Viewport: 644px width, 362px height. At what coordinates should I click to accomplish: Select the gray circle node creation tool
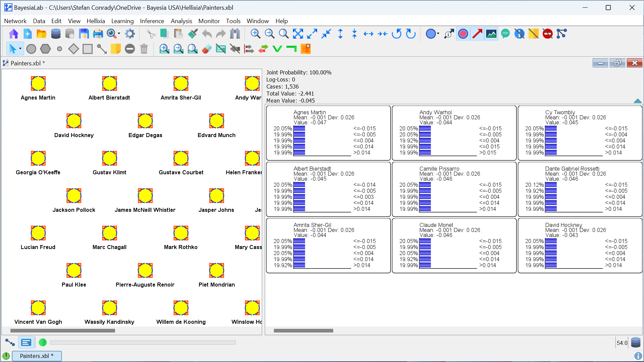[31, 49]
